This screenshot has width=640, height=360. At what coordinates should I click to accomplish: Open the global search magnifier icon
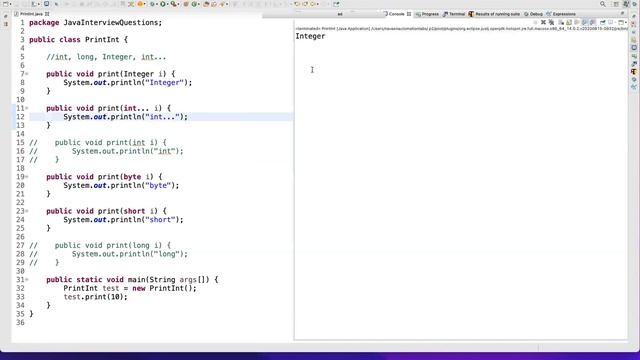[603, 4]
